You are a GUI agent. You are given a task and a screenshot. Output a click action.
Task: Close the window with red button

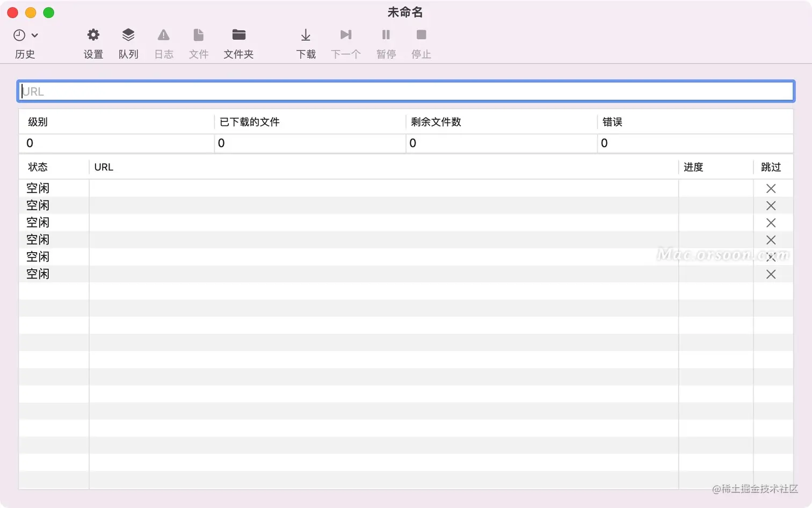13,13
